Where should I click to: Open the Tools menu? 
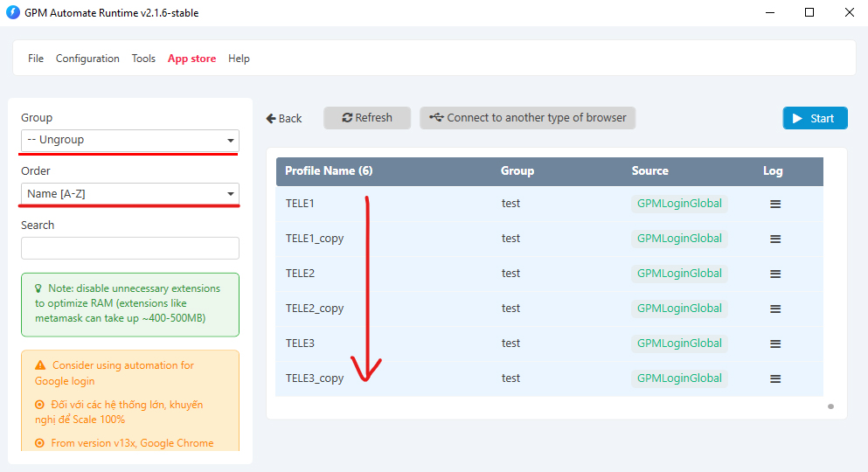point(143,59)
